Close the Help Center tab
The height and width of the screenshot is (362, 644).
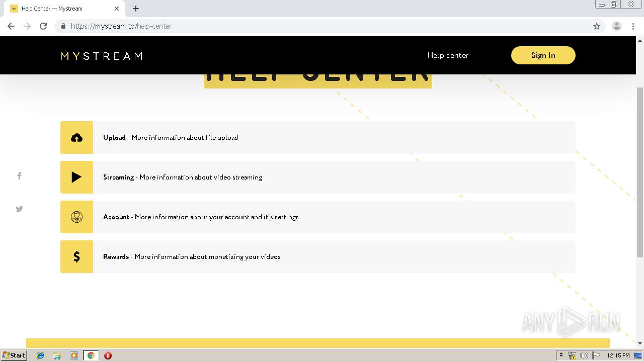click(x=117, y=9)
